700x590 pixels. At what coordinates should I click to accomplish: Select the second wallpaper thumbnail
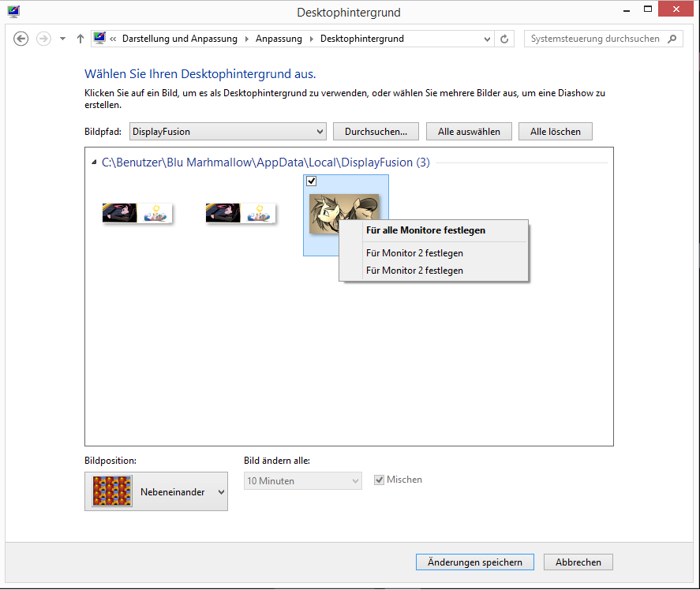coord(241,213)
